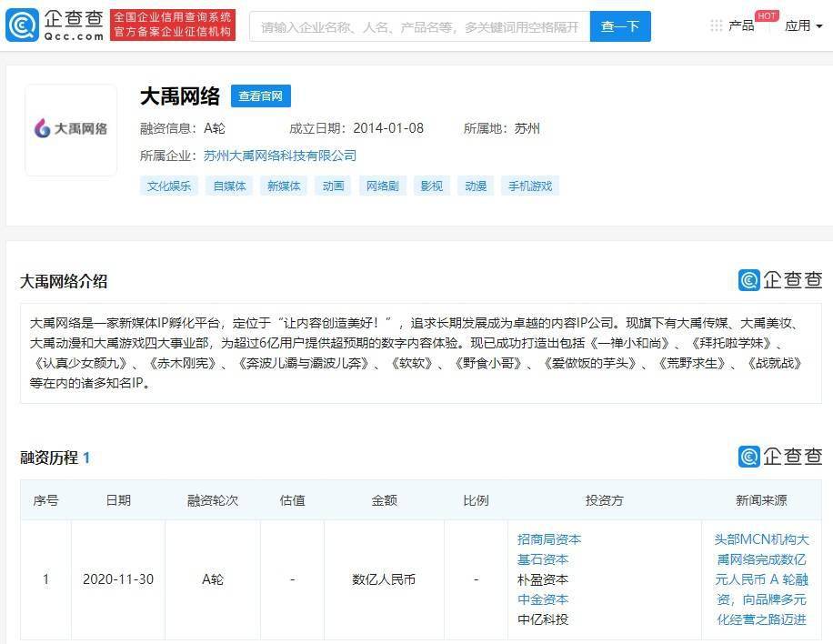Select the 新媒体 tag
The width and height of the screenshot is (833, 644).
[x=283, y=186]
